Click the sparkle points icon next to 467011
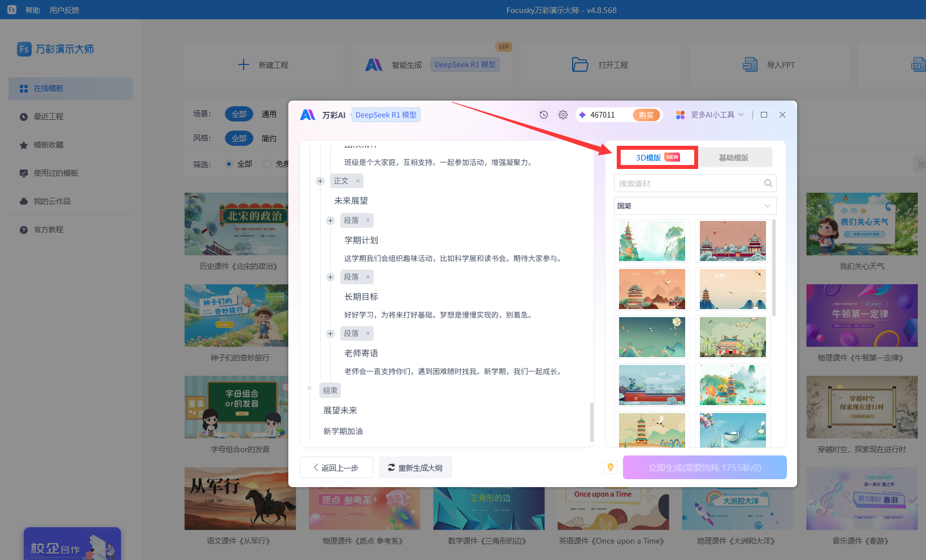Screen dimensions: 926x560 tap(582, 115)
